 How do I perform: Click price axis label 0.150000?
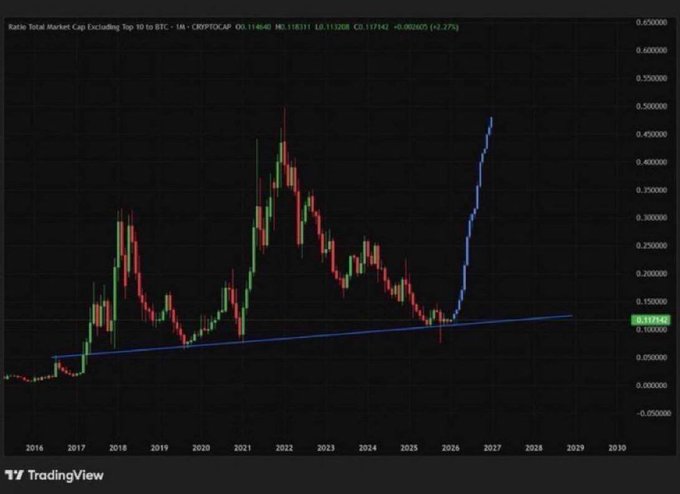pos(651,301)
